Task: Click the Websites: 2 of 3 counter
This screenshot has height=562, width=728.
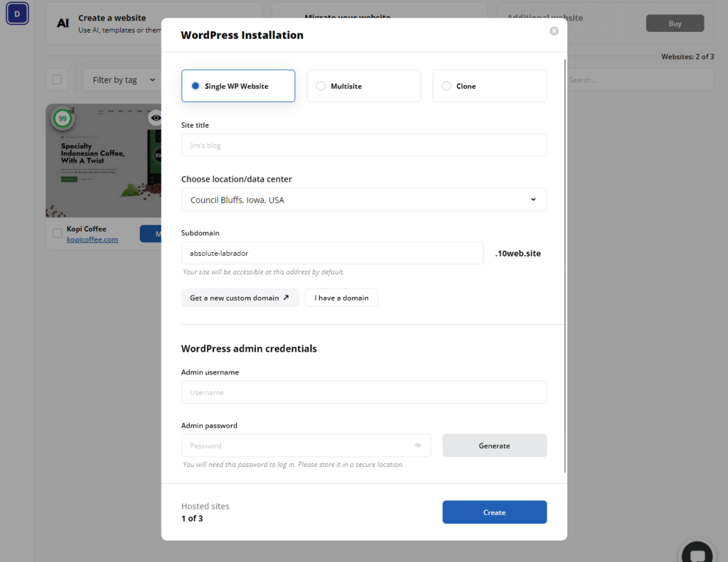Action: [687, 57]
